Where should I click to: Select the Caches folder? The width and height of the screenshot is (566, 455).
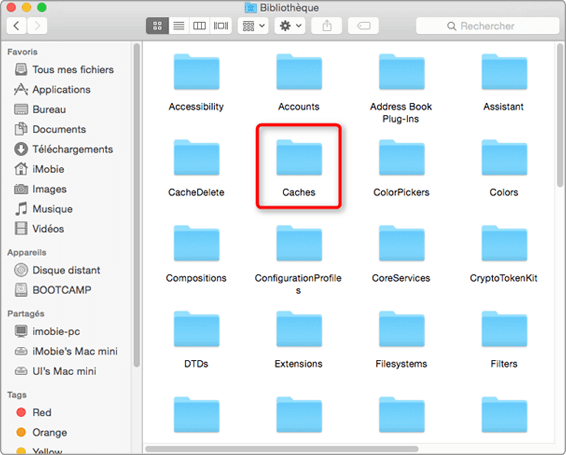(299, 168)
